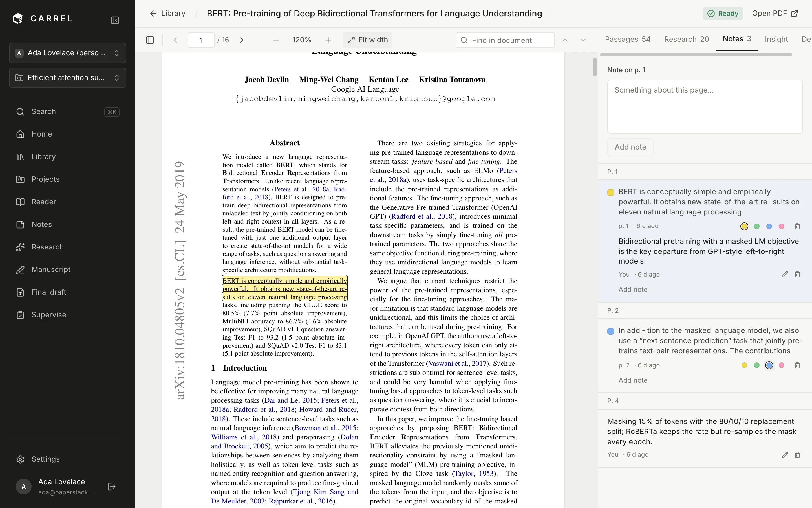
Task: Add note to the p. 2 highlight
Action: pos(633,380)
